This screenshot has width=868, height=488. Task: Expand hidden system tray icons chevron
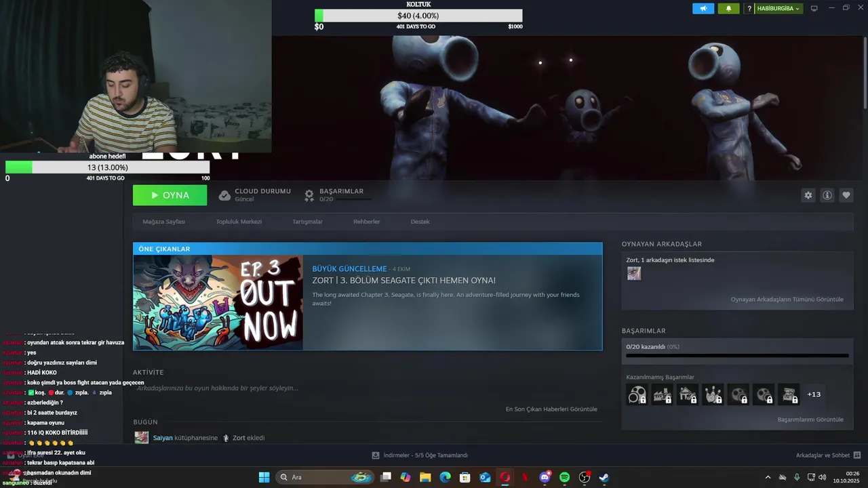(x=768, y=477)
